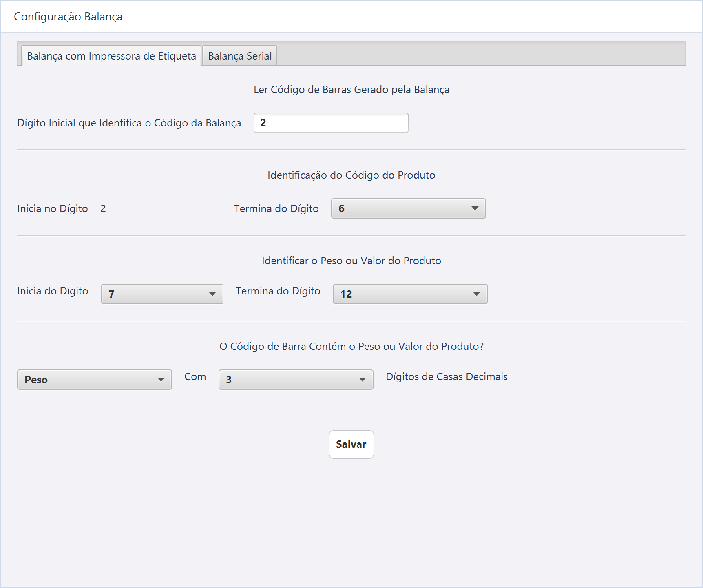Click the 'Dígitos de Casas Decimais' label
This screenshot has height=588, width=703.
pyautogui.click(x=447, y=376)
